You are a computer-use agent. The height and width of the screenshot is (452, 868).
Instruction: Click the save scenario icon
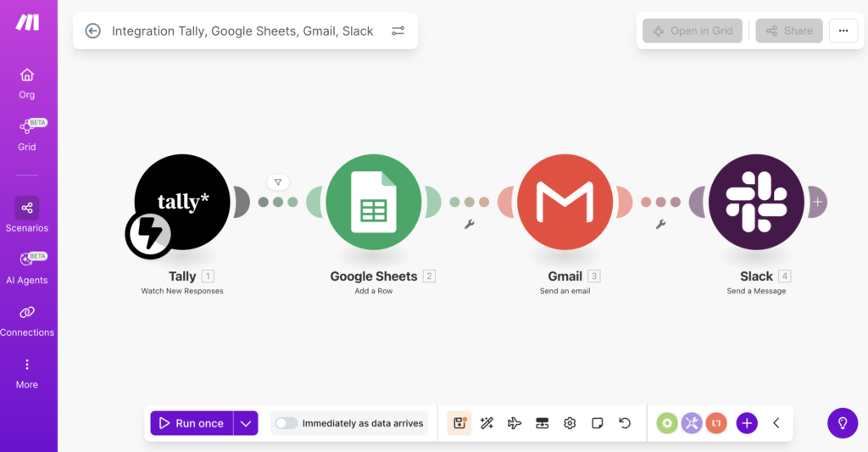coord(459,423)
